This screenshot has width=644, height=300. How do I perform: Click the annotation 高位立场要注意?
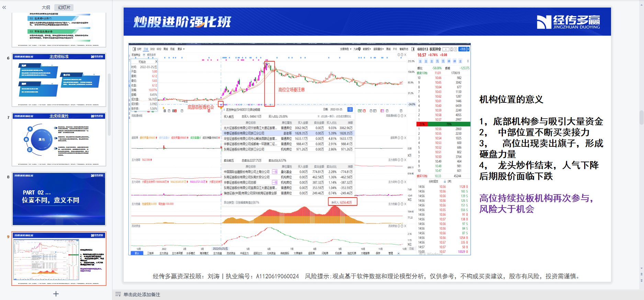(x=291, y=90)
